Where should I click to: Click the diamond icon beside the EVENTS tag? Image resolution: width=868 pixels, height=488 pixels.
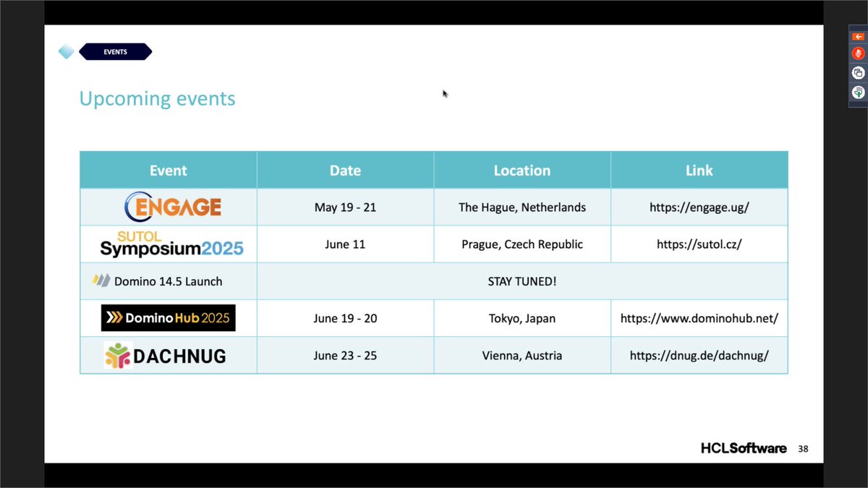67,52
